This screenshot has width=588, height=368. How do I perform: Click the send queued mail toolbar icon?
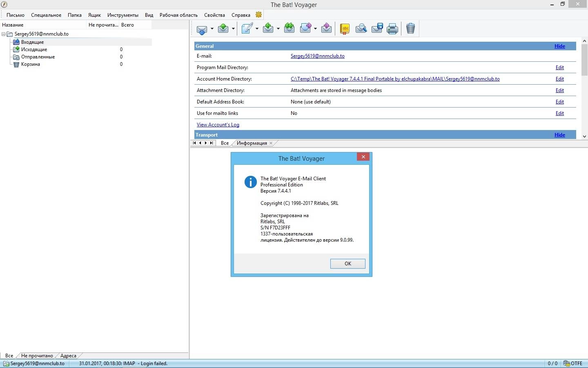pos(223,28)
